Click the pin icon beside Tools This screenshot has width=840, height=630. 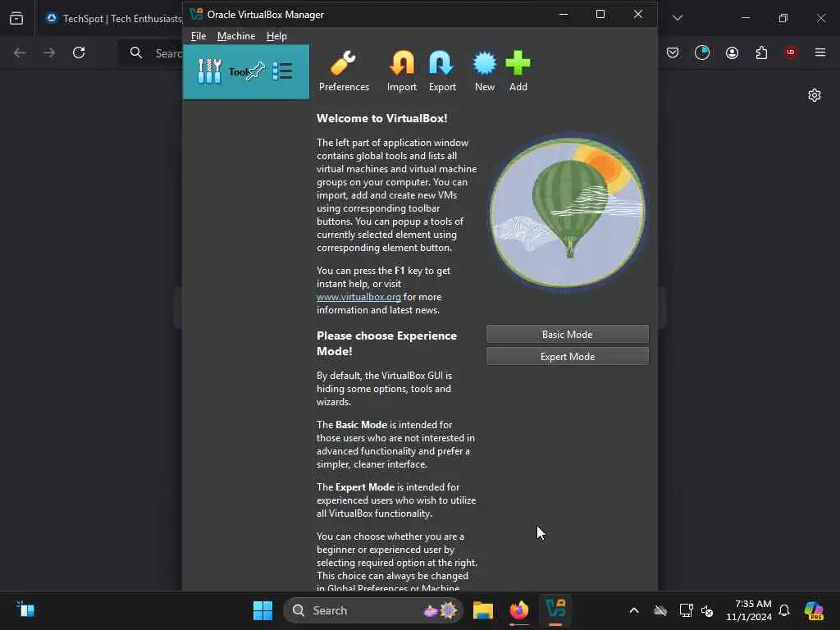coord(254,71)
